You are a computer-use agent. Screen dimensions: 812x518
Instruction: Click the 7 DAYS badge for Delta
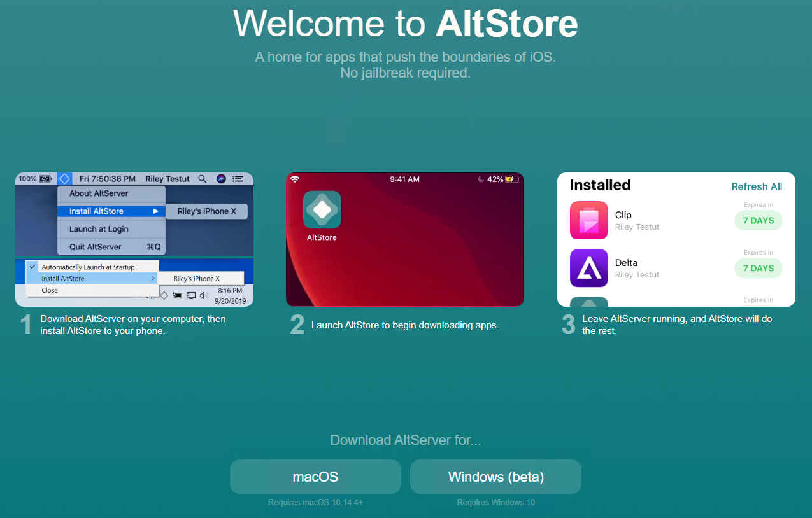point(758,268)
